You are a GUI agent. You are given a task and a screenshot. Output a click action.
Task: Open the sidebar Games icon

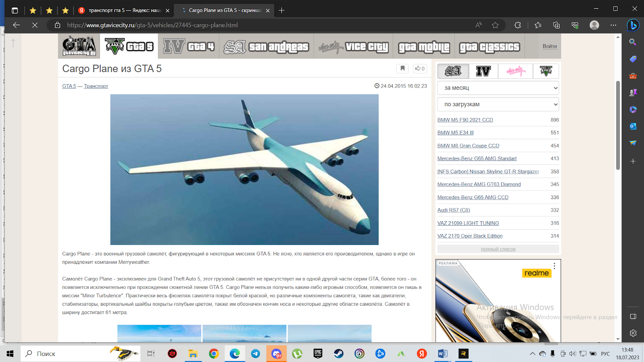click(x=633, y=93)
